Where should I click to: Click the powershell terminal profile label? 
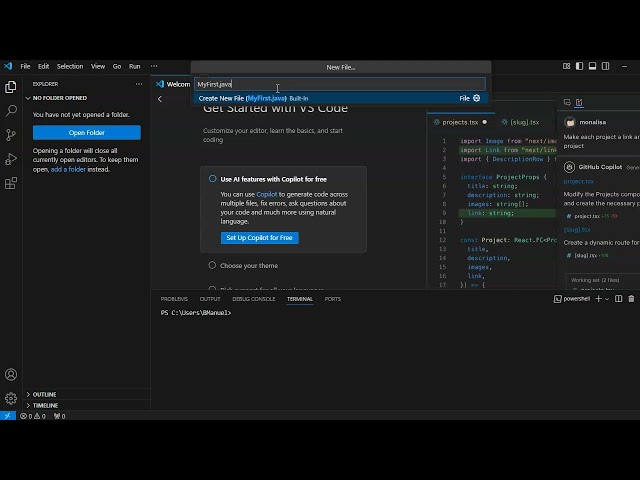(x=572, y=299)
